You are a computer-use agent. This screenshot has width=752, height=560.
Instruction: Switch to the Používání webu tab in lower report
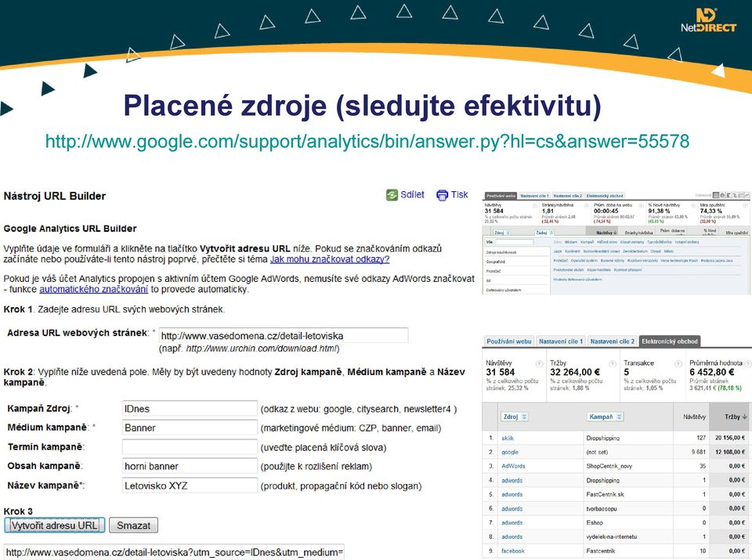508,341
